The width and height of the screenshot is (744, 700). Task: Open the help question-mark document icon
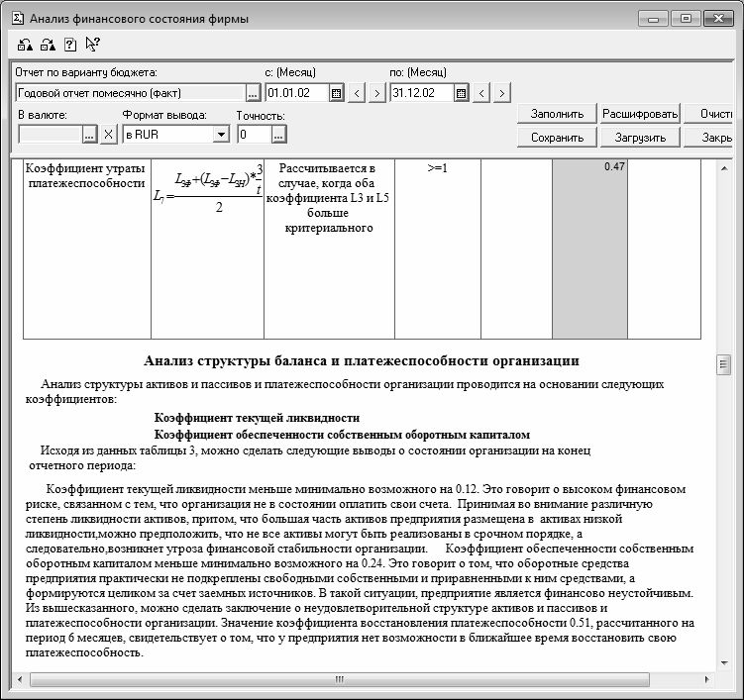[x=70, y=45]
